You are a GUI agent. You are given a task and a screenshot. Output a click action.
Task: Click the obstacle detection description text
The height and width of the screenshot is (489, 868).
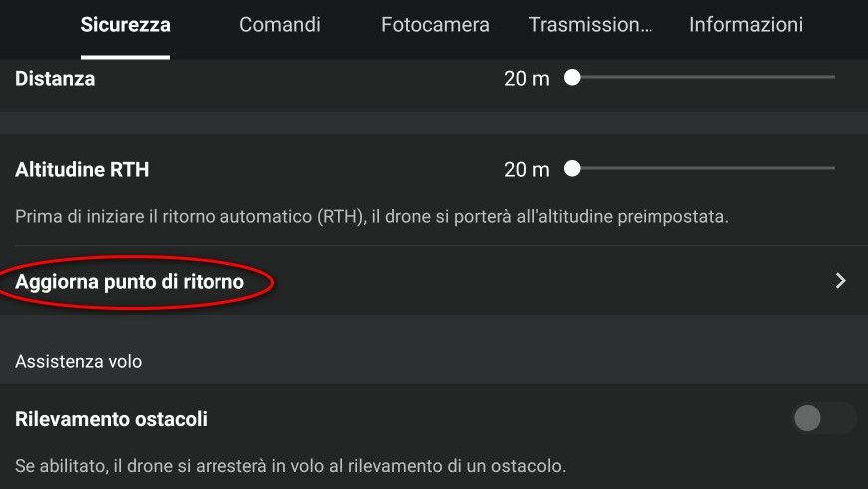290,466
